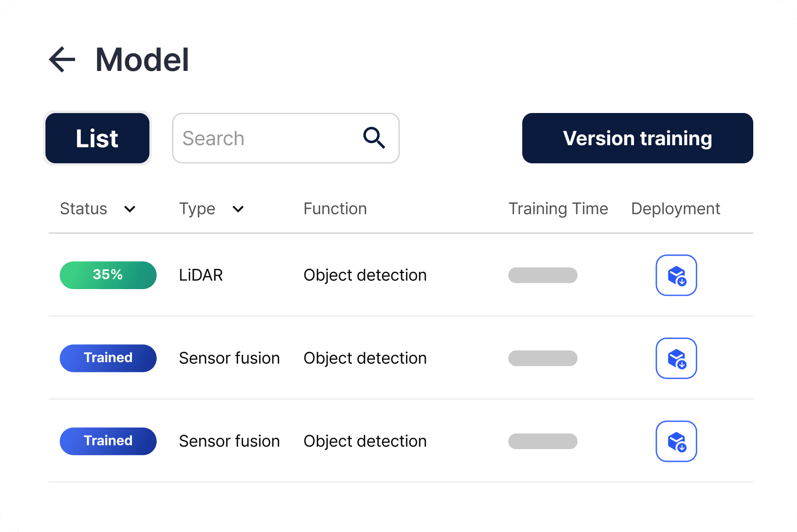The image size is (797, 532).
Task: Click the 35% training progress badge
Action: tap(108, 275)
